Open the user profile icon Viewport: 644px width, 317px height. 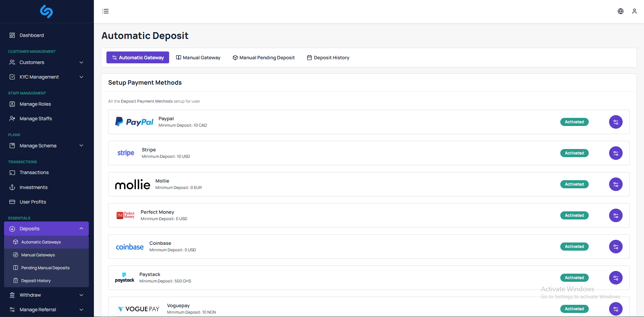pyautogui.click(x=634, y=11)
